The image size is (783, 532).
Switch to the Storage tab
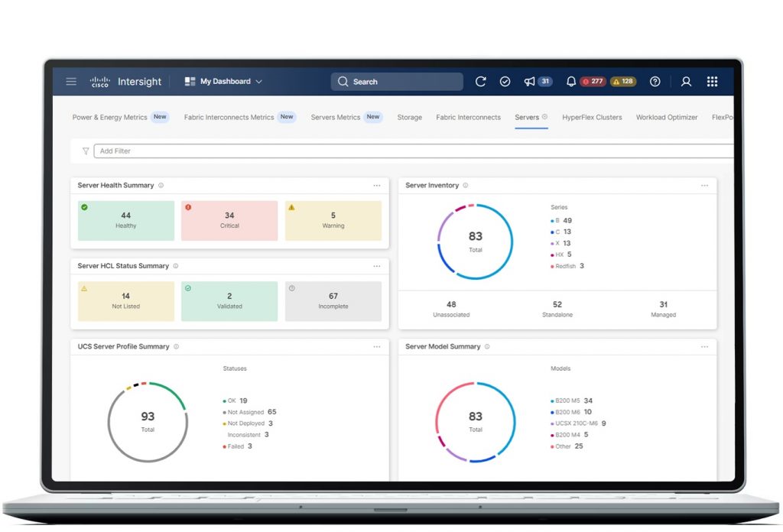[409, 118]
